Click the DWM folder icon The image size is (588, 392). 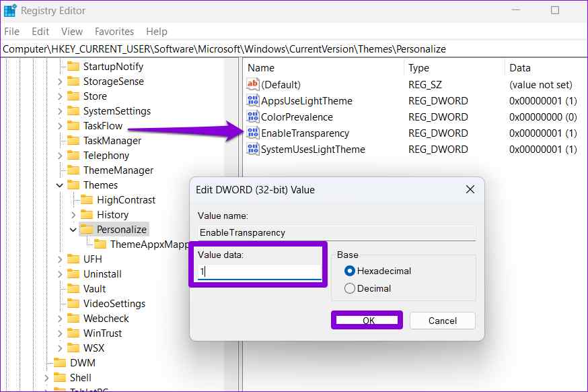(x=60, y=363)
